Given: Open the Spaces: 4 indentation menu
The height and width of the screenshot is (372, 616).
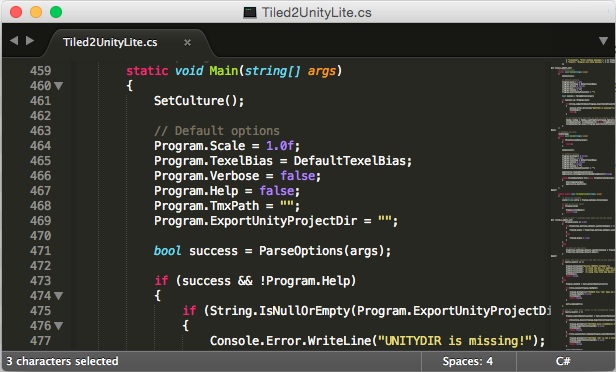Looking at the screenshot, I should [468, 361].
